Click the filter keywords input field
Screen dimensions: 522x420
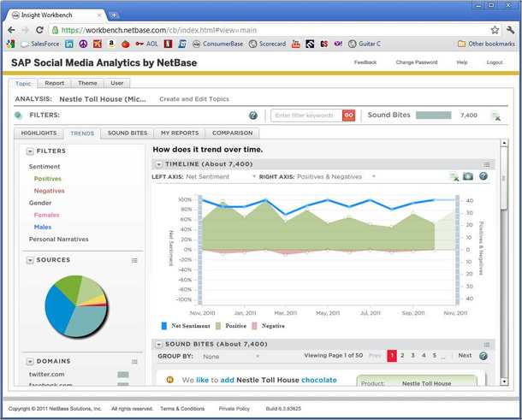306,115
